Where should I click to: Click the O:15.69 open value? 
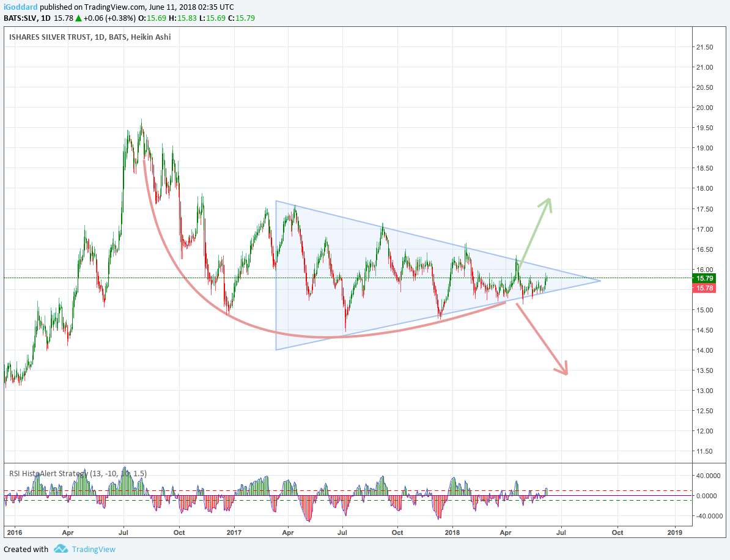coord(152,18)
